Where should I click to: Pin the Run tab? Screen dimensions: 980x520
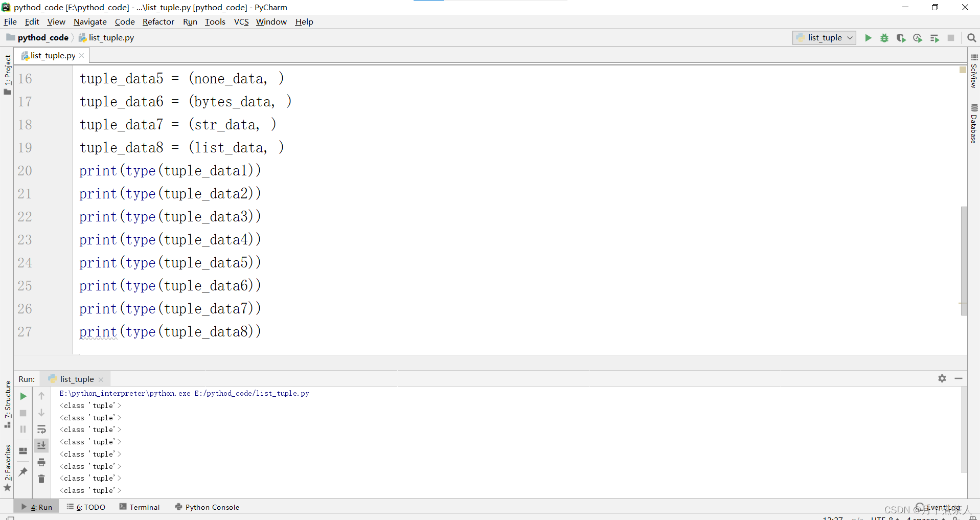tap(22, 472)
